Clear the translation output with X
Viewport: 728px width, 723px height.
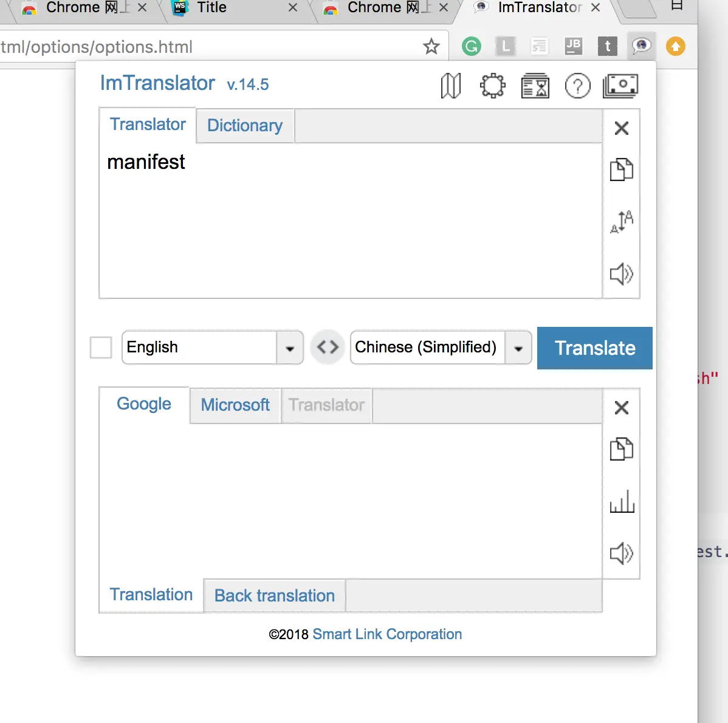tap(621, 408)
